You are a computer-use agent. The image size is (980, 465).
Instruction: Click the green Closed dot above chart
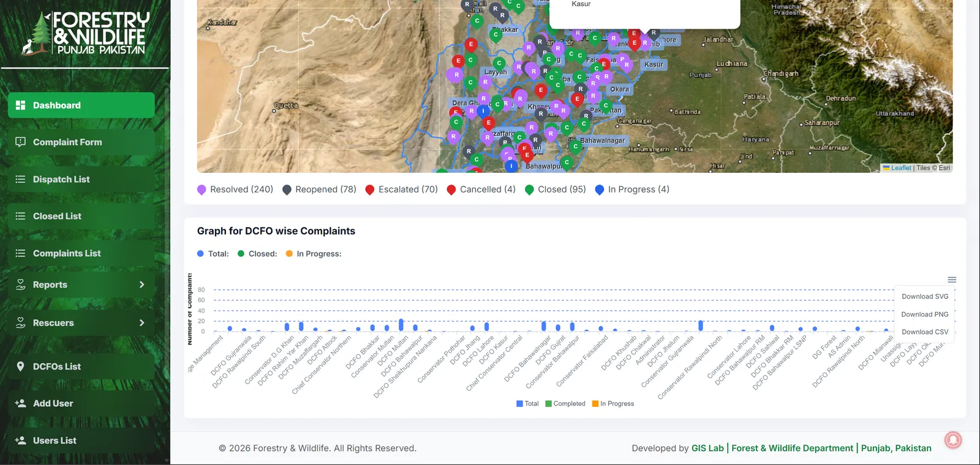pos(241,254)
